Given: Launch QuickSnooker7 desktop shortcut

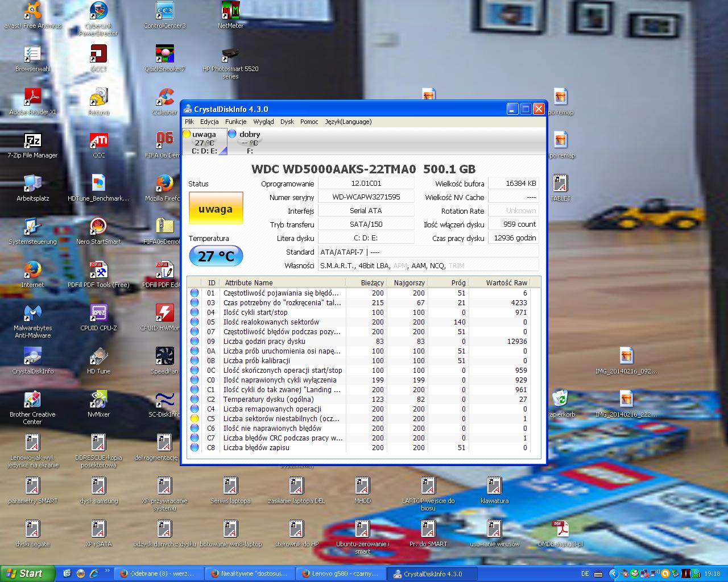Looking at the screenshot, I should [x=164, y=59].
